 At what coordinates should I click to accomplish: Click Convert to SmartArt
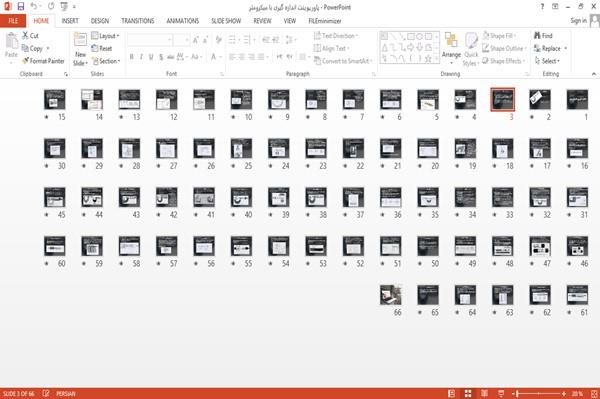point(342,61)
